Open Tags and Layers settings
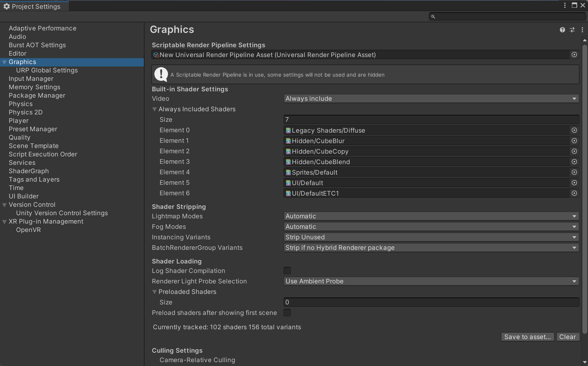This screenshot has height=366, width=588. tap(34, 180)
